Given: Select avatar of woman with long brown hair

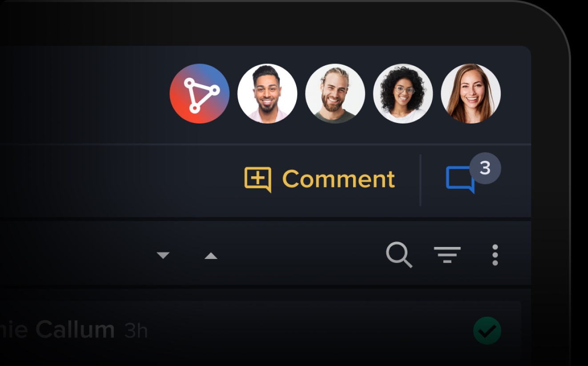Looking at the screenshot, I should [471, 94].
